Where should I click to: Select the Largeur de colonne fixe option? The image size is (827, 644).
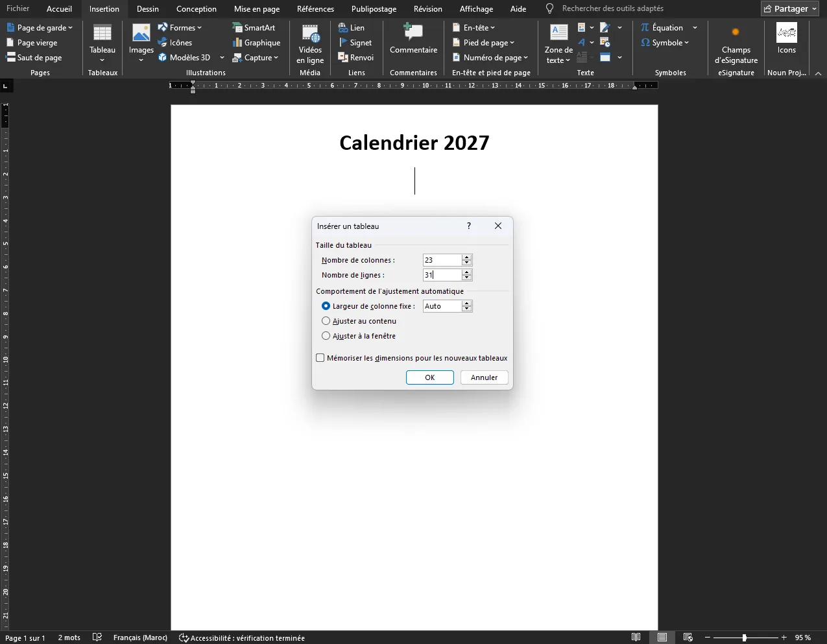[x=368, y=306]
